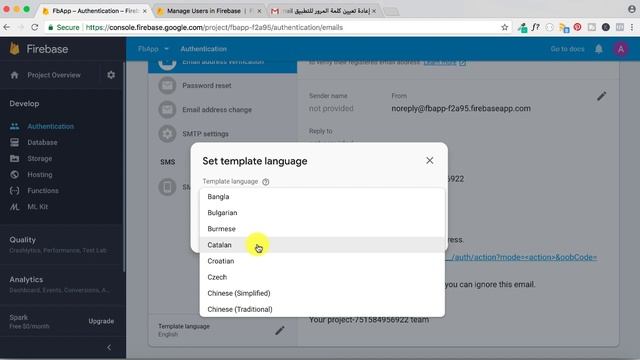Image resolution: width=640 pixels, height=360 pixels.
Task: Open the account avatar A
Action: coord(621,49)
